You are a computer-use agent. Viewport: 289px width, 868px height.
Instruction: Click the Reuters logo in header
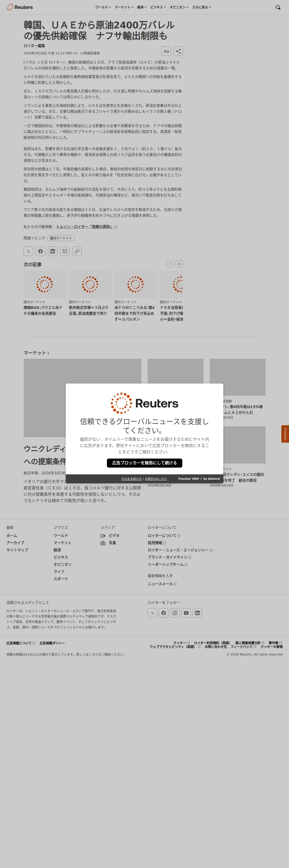[x=20, y=7]
